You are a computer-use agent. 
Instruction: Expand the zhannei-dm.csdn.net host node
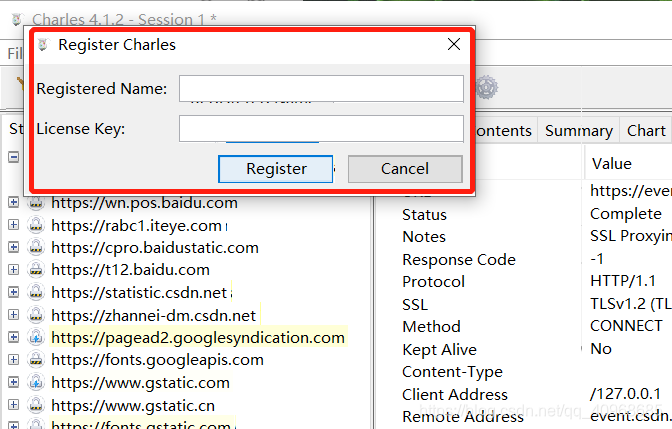[x=14, y=315]
